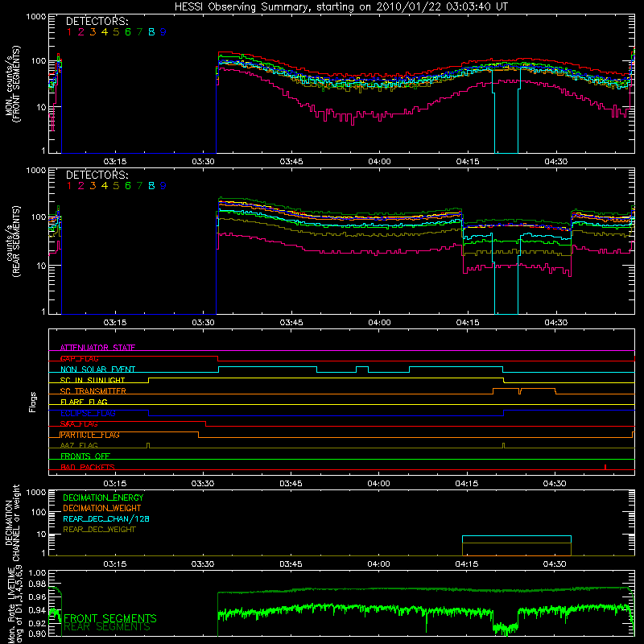
Task: Click the MON. counts/s (FRONT SEGMENTS) axis title
Action: 12,84
